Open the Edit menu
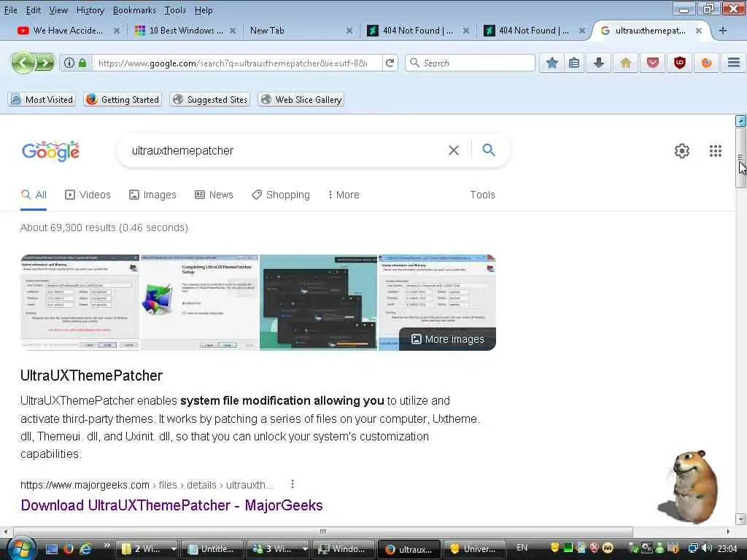 (33, 10)
